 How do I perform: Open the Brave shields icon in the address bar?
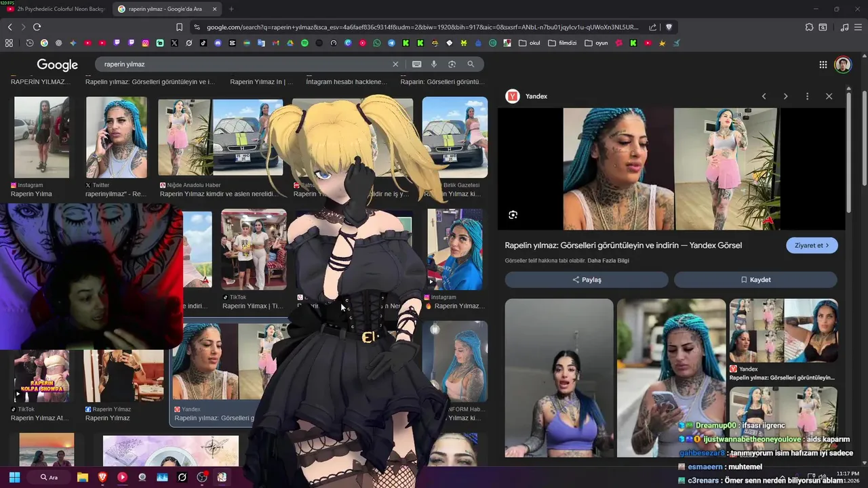(669, 27)
